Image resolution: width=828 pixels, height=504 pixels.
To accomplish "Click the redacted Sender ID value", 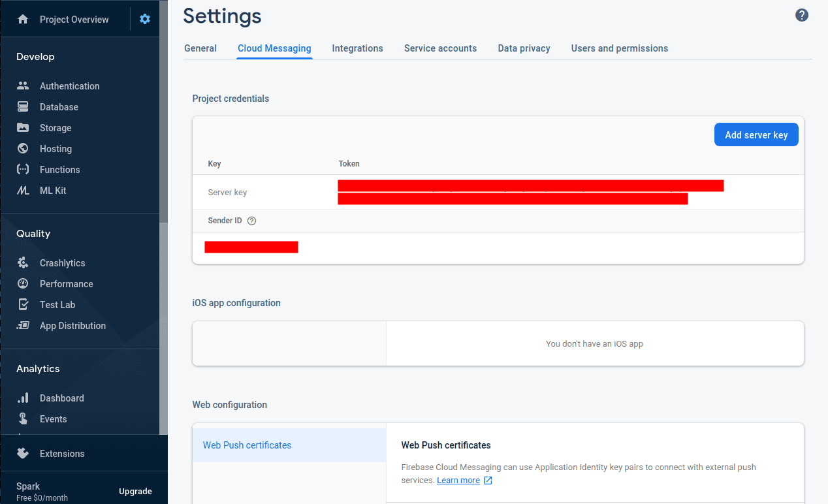I will [251, 247].
